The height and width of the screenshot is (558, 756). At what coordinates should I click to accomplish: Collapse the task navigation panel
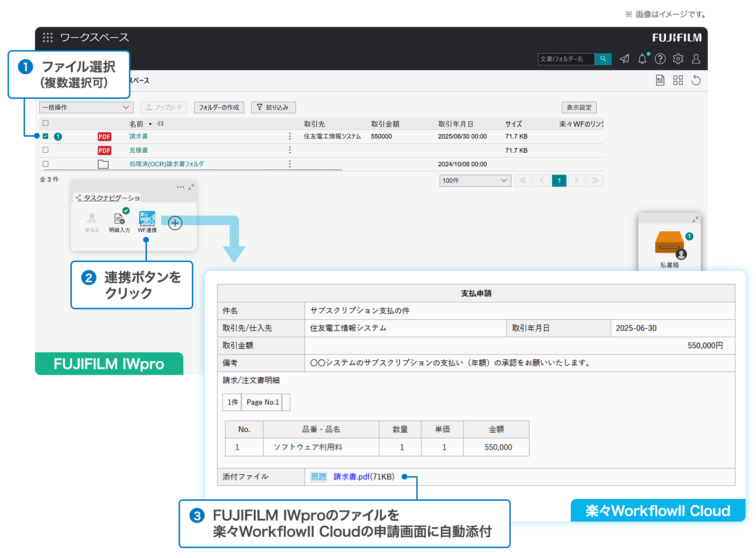click(x=191, y=187)
